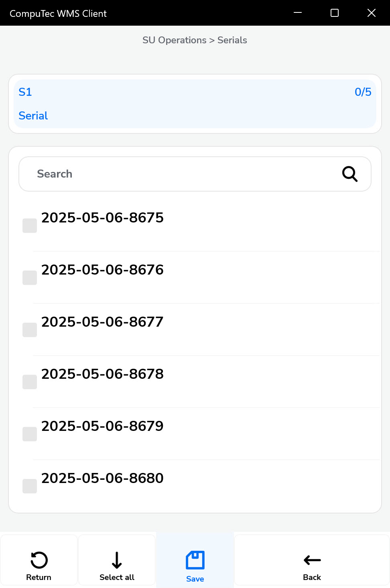The width and height of the screenshot is (390, 588).
Task: Click the Select all down arrow icon
Action: point(117,560)
